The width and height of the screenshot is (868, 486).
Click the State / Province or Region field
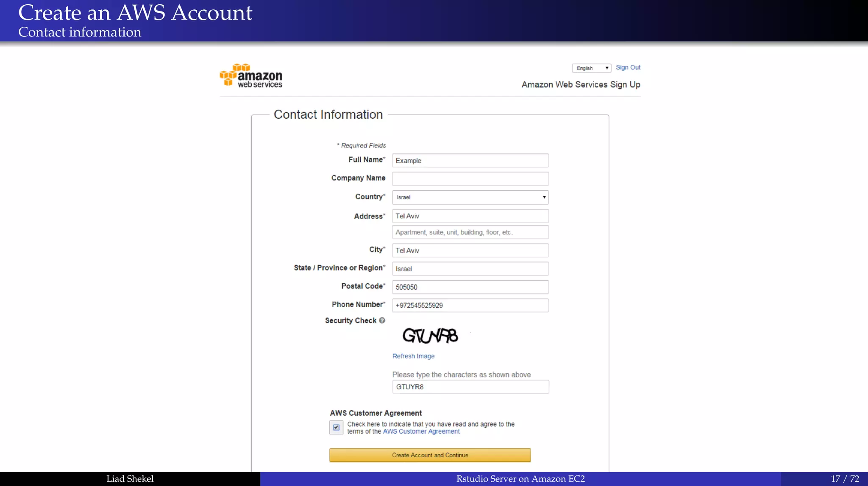[x=470, y=269]
